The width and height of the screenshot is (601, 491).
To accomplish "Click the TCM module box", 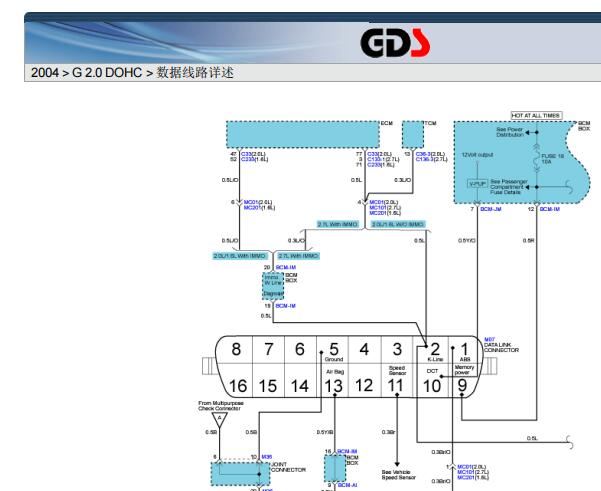I will click(413, 135).
